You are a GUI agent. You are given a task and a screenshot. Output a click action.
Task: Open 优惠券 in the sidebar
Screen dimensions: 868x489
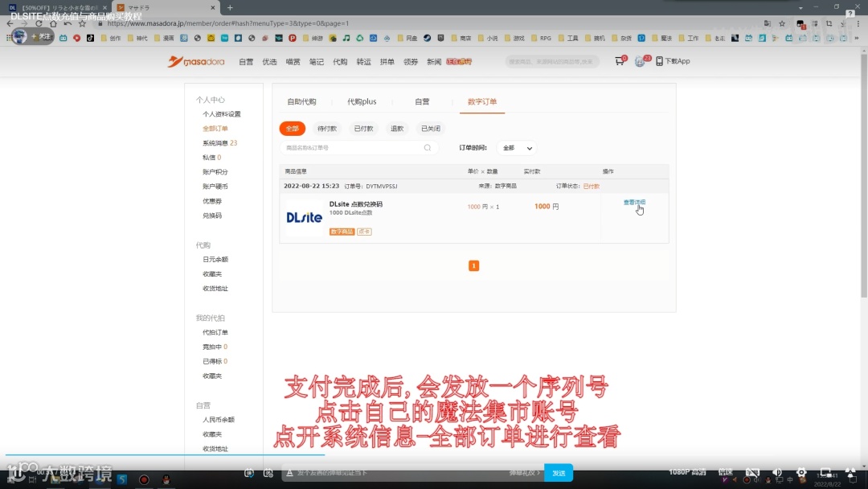click(212, 201)
